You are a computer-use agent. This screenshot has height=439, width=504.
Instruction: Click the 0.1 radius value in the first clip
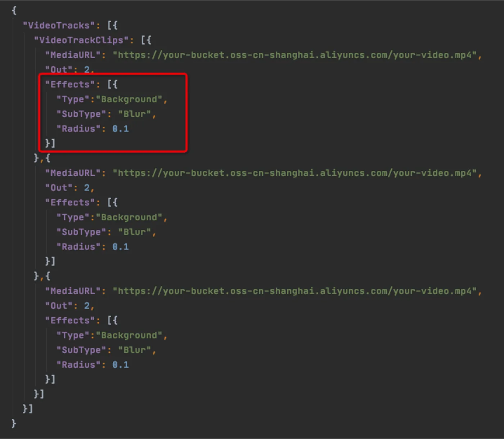pos(121,129)
